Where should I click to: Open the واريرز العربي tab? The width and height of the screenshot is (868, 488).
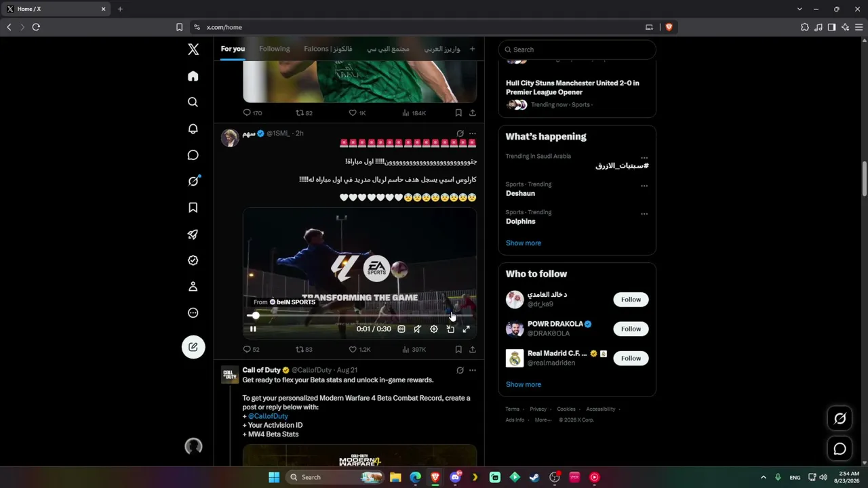coord(442,49)
